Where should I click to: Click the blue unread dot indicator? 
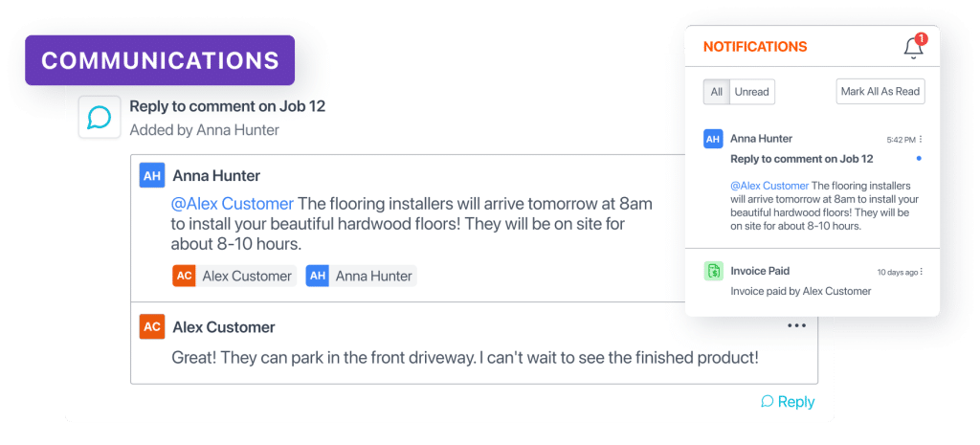click(919, 158)
